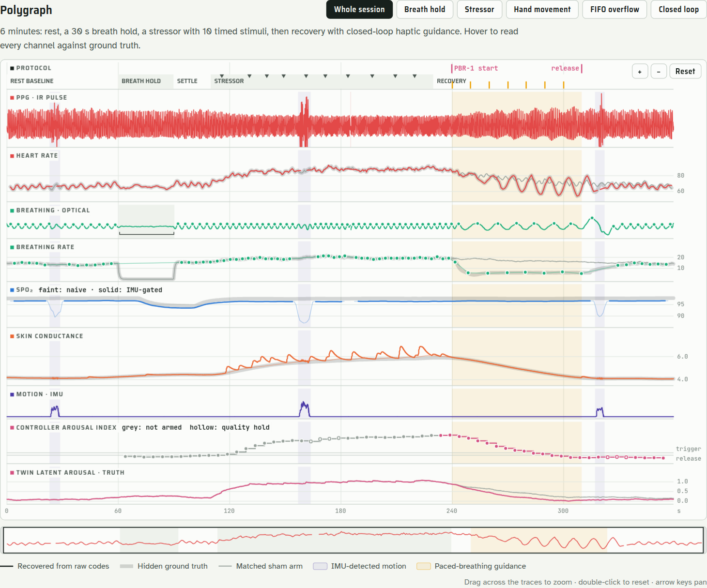Click the BREATHING RATE channel label
This screenshot has height=588, width=707.
[45, 247]
